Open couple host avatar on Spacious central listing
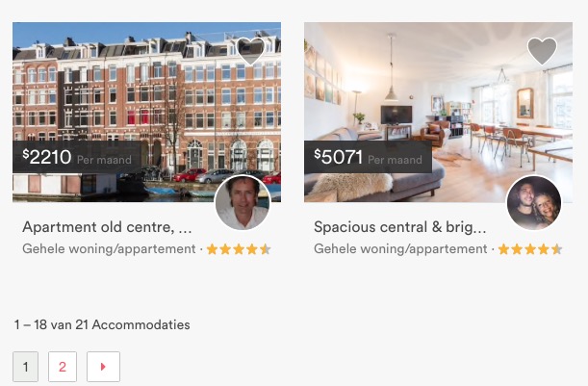This screenshot has height=386, width=588. tap(534, 202)
